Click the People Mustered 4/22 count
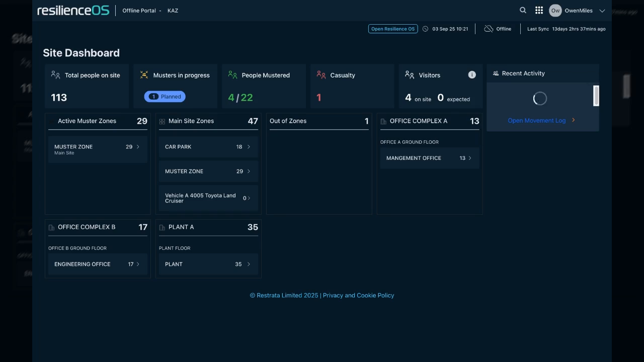644x362 pixels. [240, 98]
